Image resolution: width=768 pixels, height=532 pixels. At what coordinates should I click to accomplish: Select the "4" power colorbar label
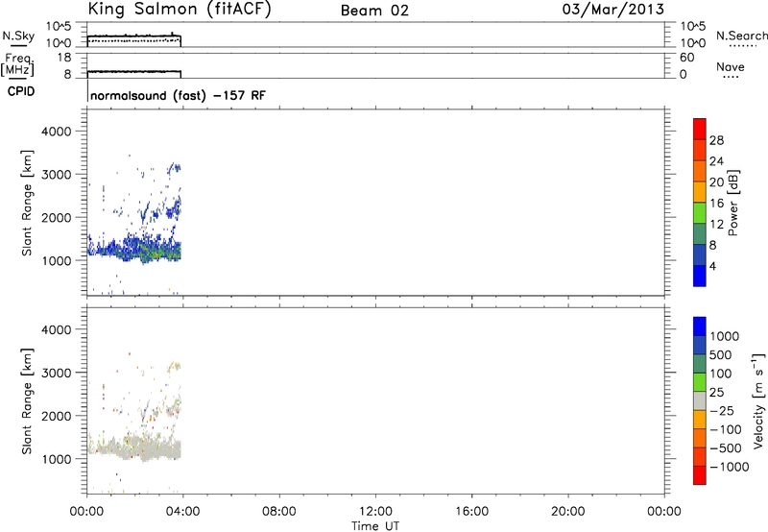click(712, 266)
